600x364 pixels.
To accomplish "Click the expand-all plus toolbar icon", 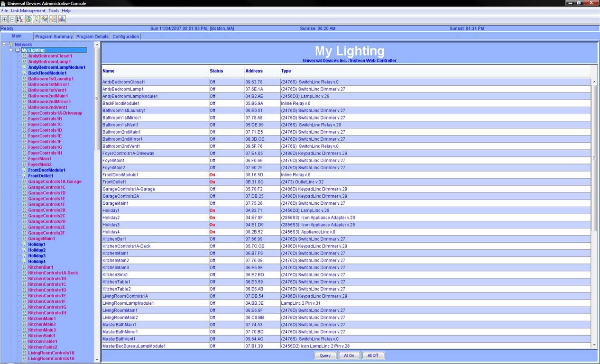I will tap(4, 19).
